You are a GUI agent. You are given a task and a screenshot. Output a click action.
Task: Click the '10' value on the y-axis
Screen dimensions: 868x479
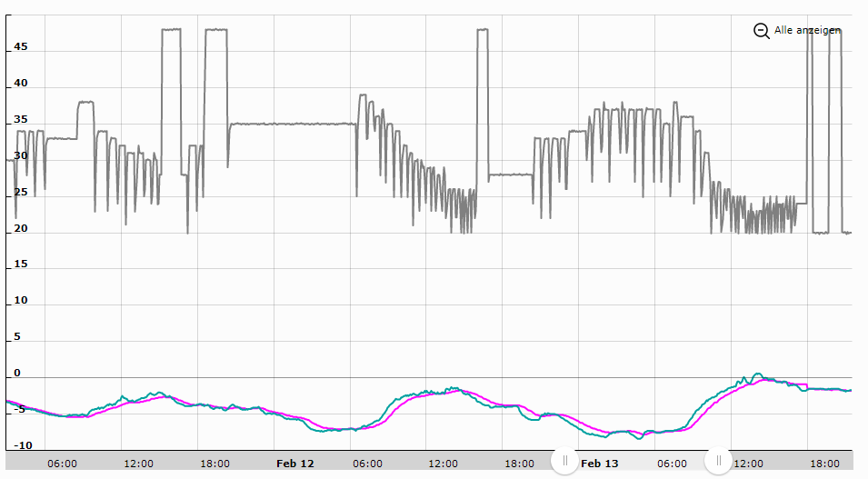[x=21, y=300]
